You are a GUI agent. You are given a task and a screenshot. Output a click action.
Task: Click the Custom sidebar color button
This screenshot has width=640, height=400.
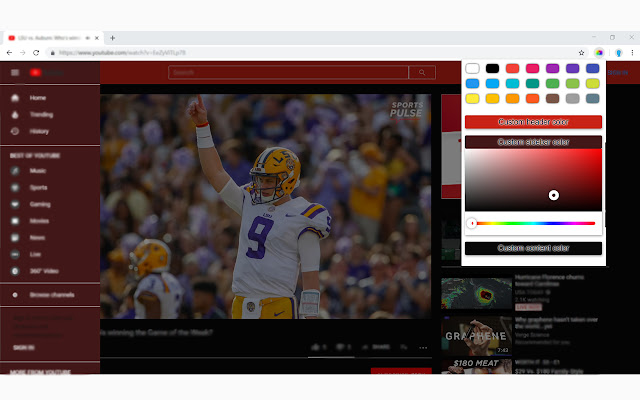click(533, 142)
